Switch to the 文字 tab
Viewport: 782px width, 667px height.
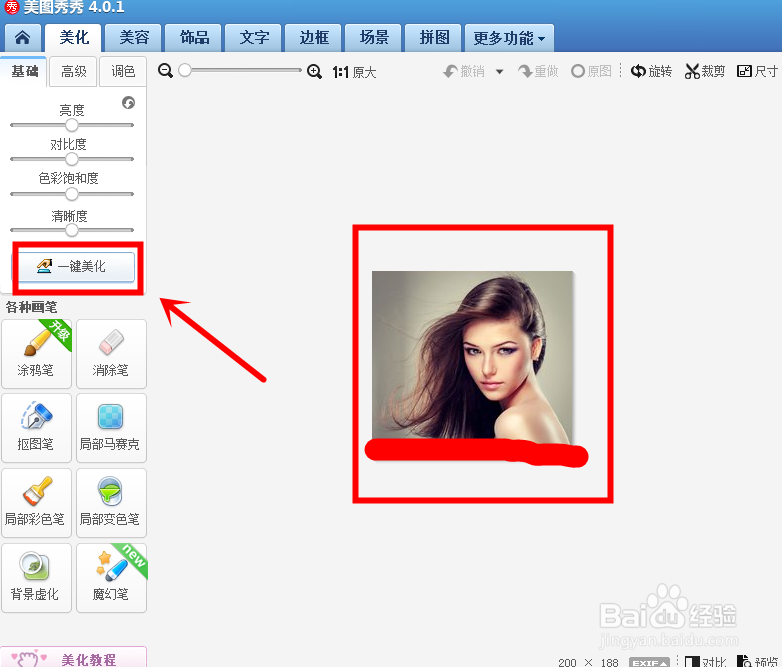[x=253, y=38]
